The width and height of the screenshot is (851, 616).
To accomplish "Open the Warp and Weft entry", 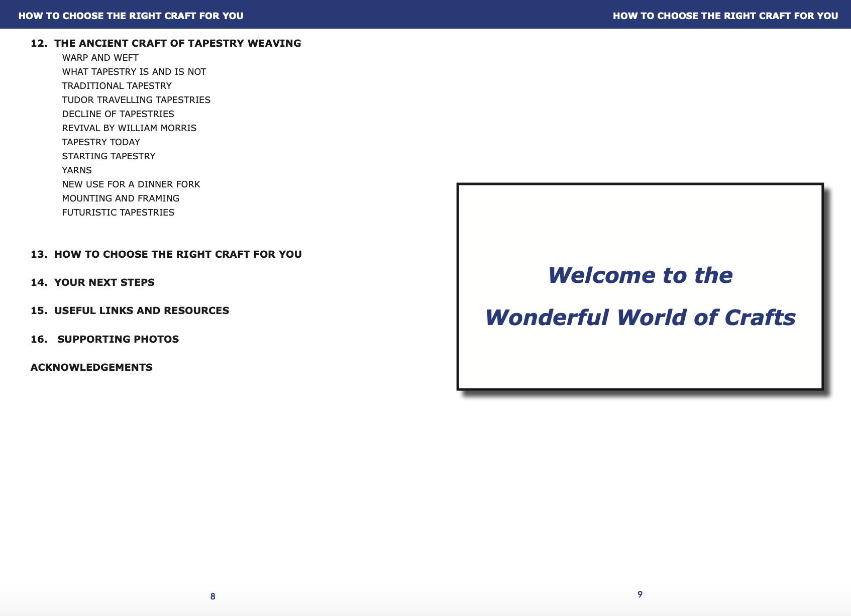I will [x=100, y=58].
